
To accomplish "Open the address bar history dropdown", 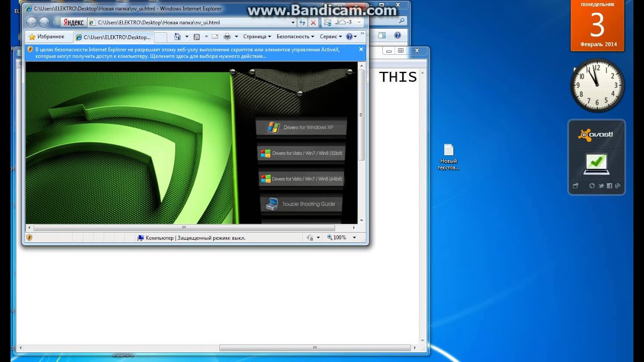I will (293, 23).
